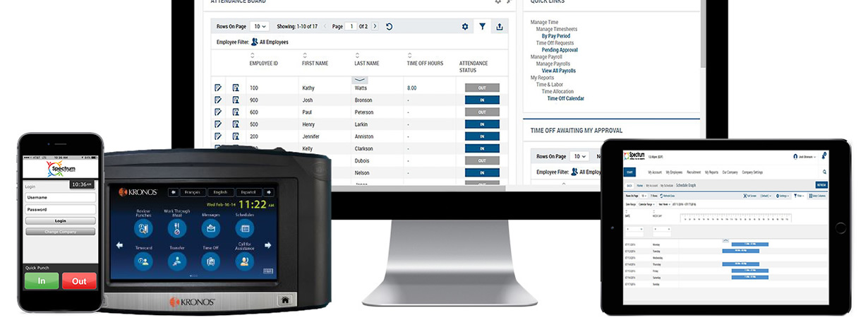Select English language on Kronos terminal
Image resolution: width=868 pixels, height=325 pixels.
(219, 192)
